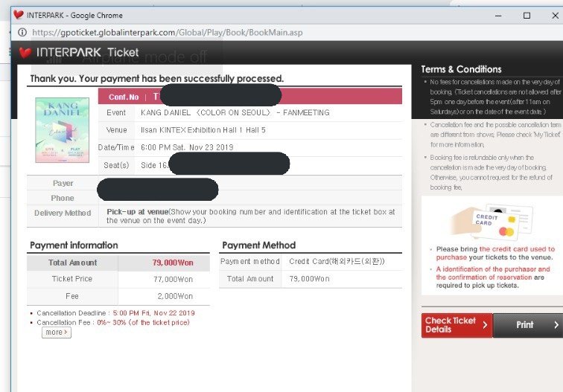Image resolution: width=563 pixels, height=392 pixels.
Task: Click cancellation fee 0%~30% text
Action: pos(143,322)
